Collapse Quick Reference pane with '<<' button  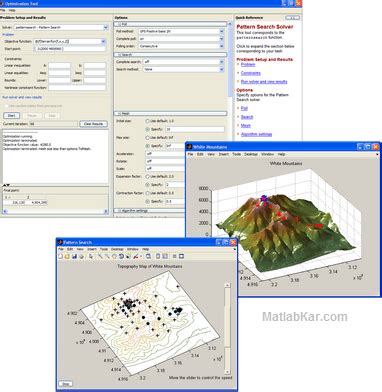pyautogui.click(x=293, y=17)
